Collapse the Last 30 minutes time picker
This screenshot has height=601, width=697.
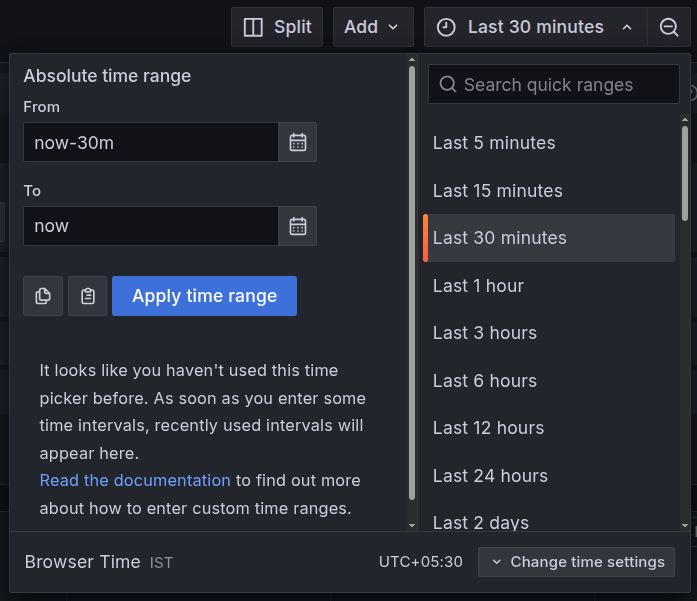[535, 27]
